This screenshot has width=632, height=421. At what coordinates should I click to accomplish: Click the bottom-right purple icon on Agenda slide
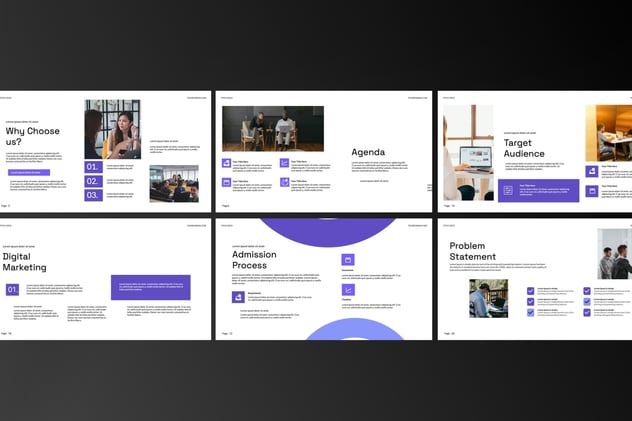point(285,182)
